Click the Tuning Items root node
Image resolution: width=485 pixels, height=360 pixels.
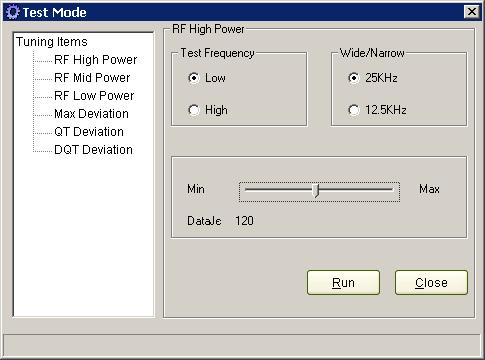52,42
